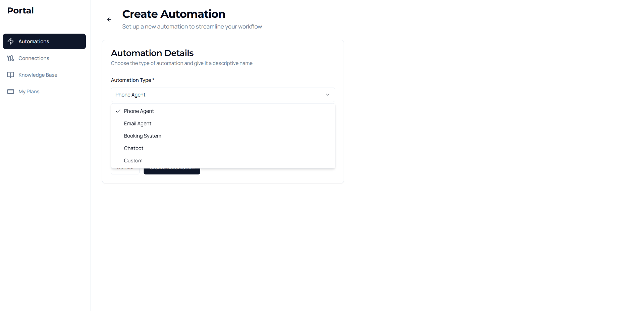Choose the Booking System option
Screen dimensions: 644x311
(143, 136)
